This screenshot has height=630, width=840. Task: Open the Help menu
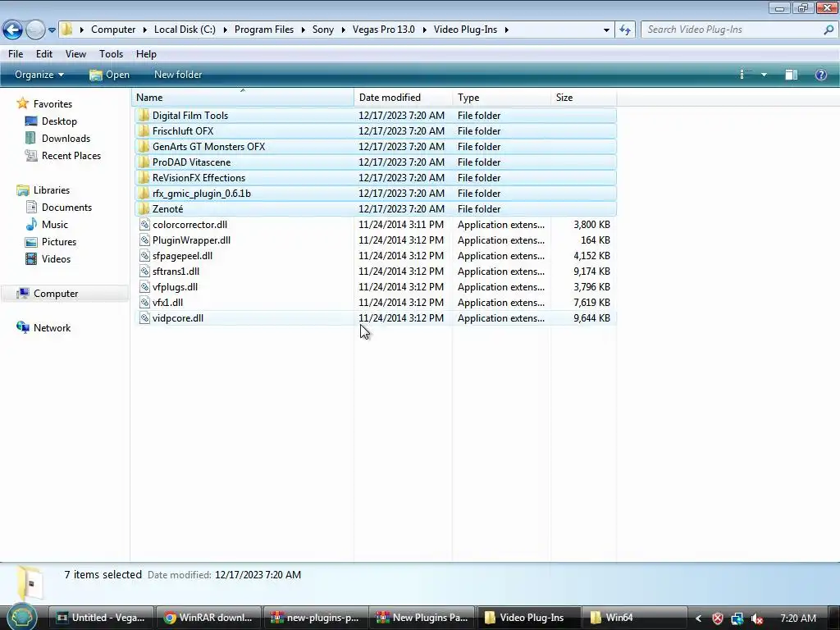[x=146, y=54]
